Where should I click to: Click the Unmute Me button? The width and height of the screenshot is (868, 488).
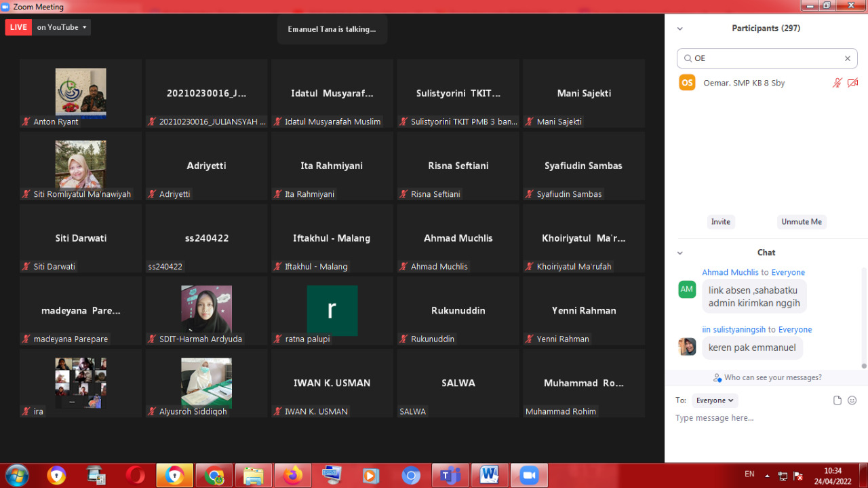pyautogui.click(x=802, y=222)
